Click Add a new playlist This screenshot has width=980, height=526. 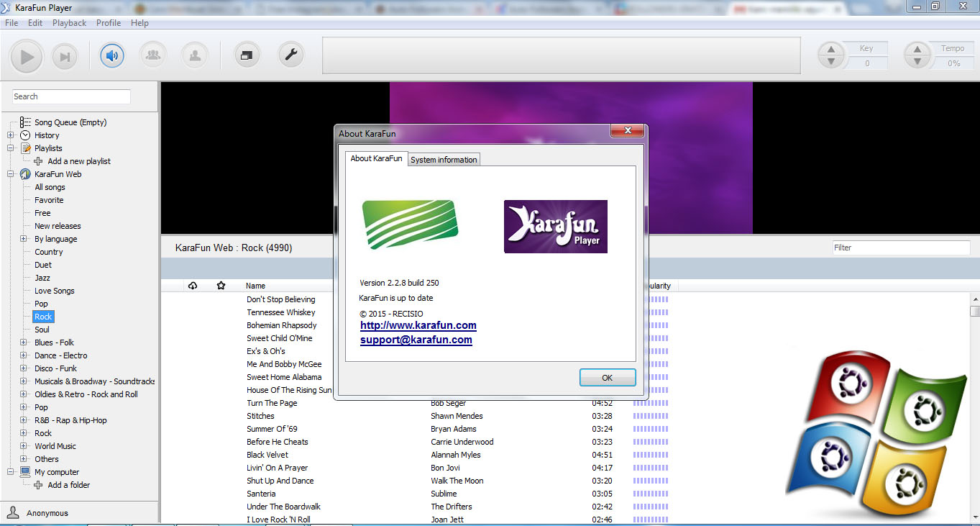[79, 161]
